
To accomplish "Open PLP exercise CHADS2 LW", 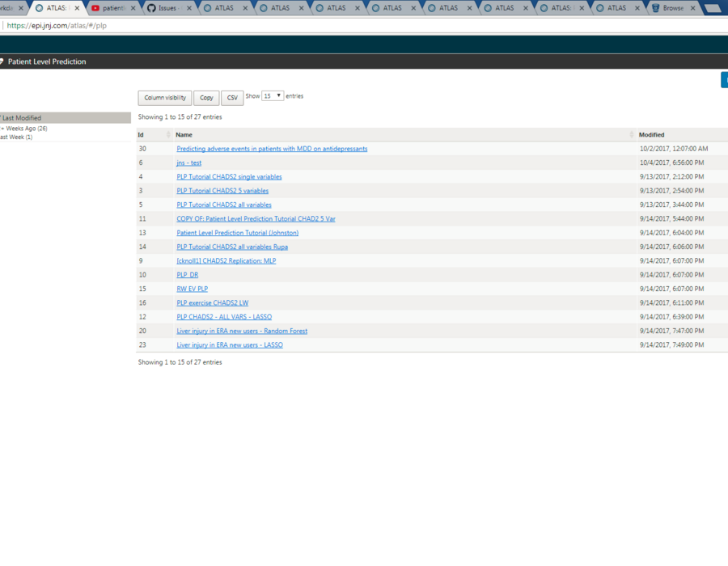I will click(212, 303).
